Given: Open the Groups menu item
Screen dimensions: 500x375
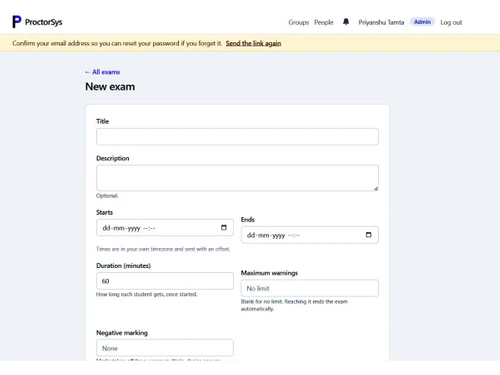Looking at the screenshot, I should tap(299, 22).
